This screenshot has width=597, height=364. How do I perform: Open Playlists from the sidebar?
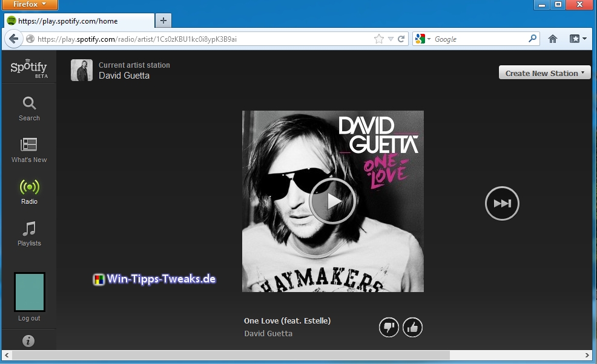click(29, 233)
